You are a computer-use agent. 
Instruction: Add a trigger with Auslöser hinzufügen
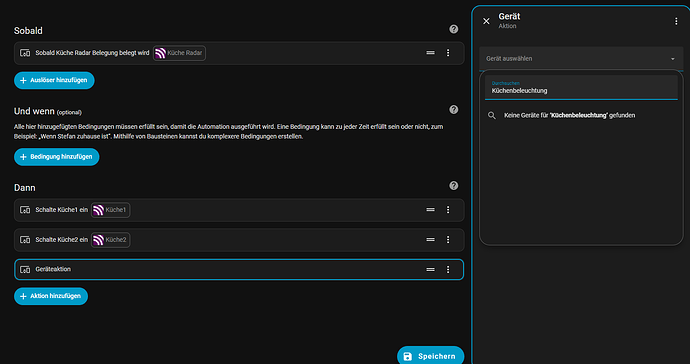[54, 81]
